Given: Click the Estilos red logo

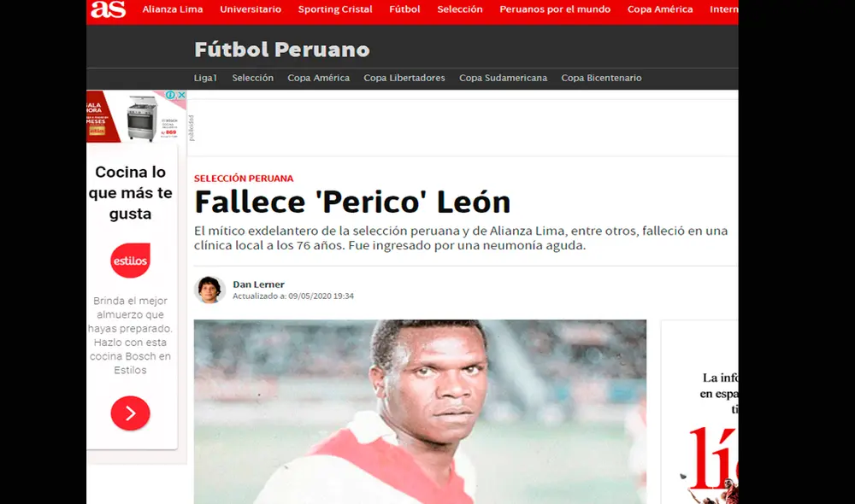Looking at the screenshot, I should (130, 261).
